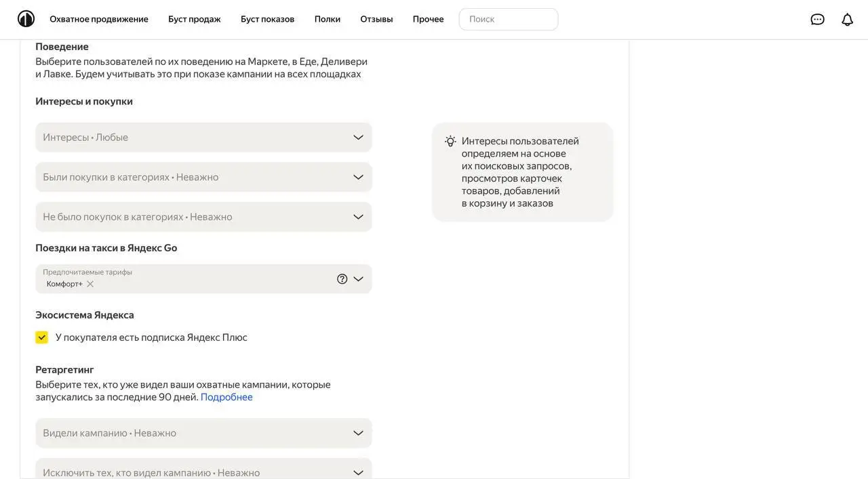This screenshot has width=868, height=479.
Task: Focus the Поиск search field
Action: [x=509, y=19]
